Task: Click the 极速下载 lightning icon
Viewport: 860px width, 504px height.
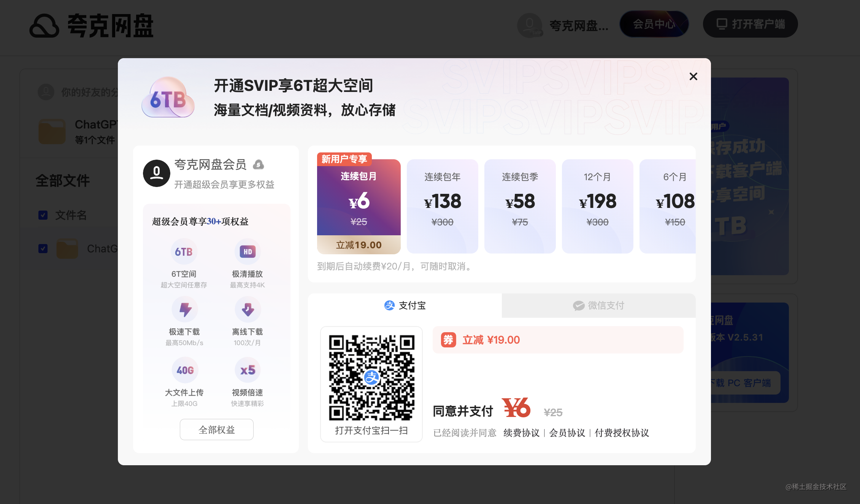Action: tap(185, 310)
